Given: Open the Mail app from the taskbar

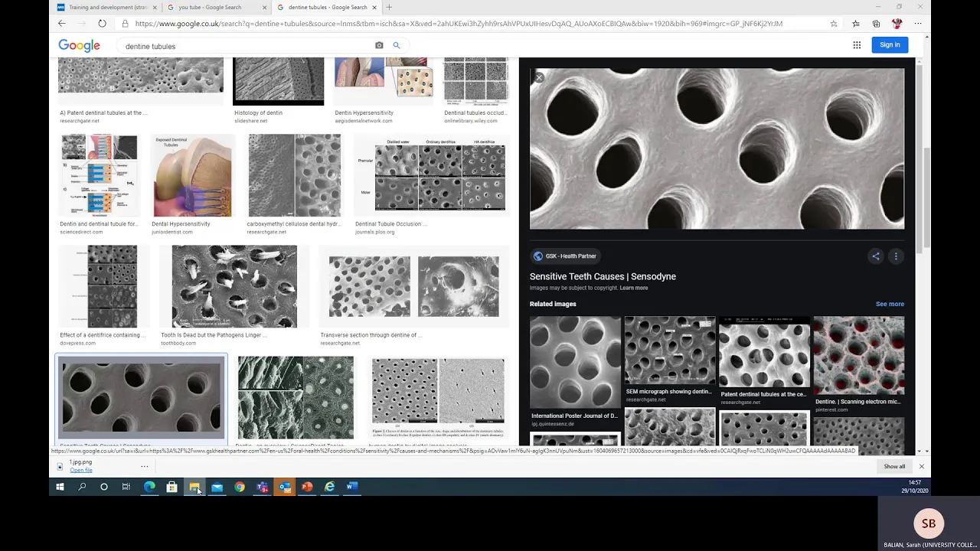Looking at the screenshot, I should click(217, 487).
